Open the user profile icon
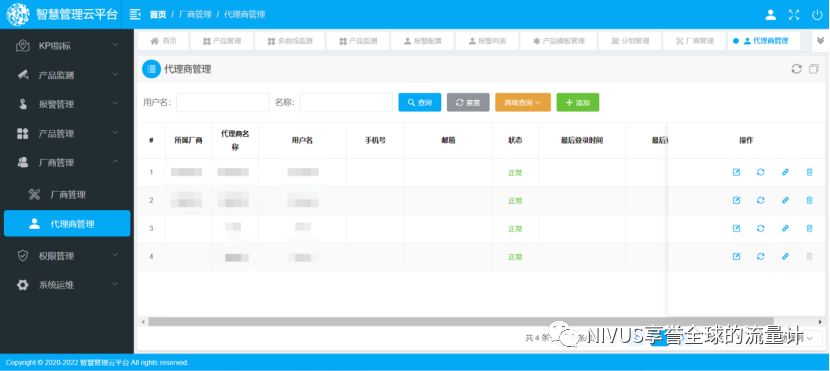Screen dimensions: 830x371 pos(771,15)
